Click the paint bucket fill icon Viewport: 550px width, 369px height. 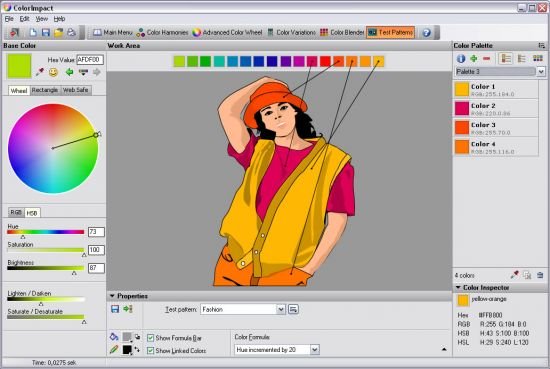pyautogui.click(x=114, y=337)
